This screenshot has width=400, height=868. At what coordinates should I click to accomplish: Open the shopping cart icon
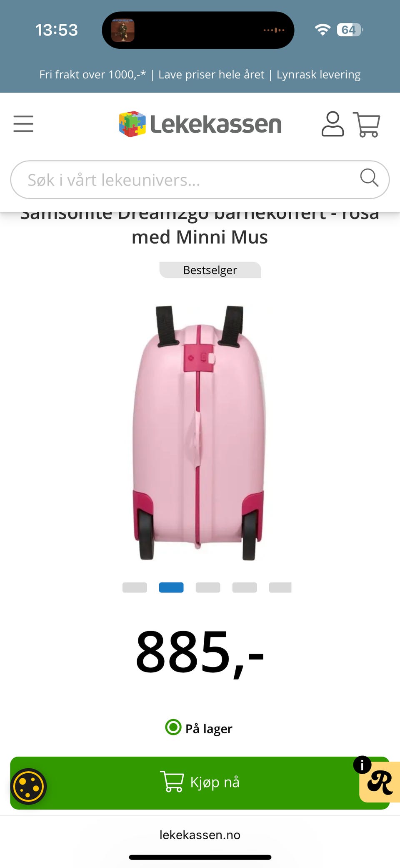coord(366,124)
